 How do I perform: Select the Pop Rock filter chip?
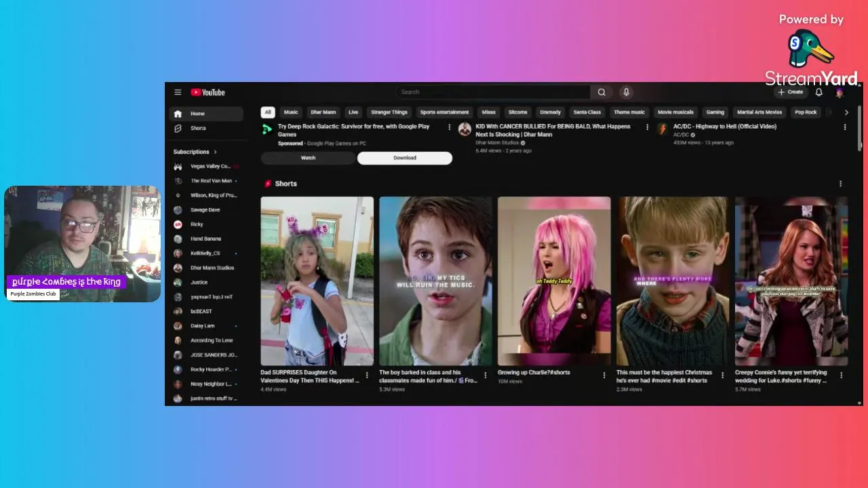click(806, 113)
